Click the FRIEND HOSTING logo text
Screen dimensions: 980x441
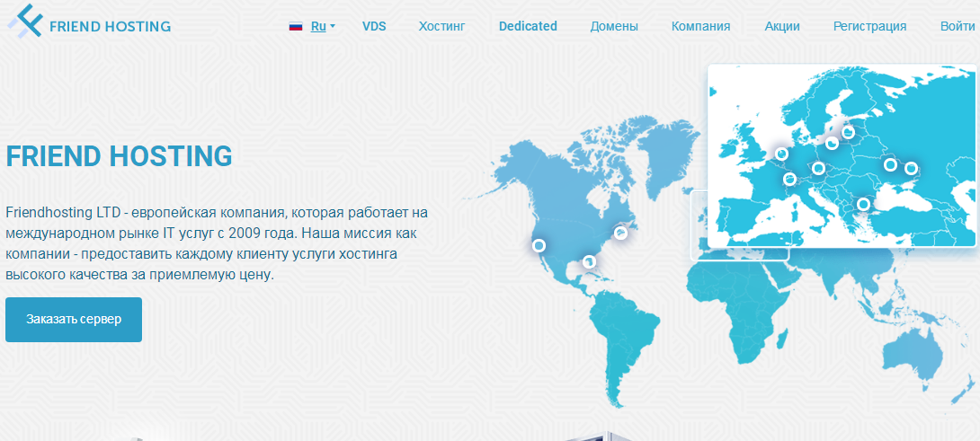(110, 26)
